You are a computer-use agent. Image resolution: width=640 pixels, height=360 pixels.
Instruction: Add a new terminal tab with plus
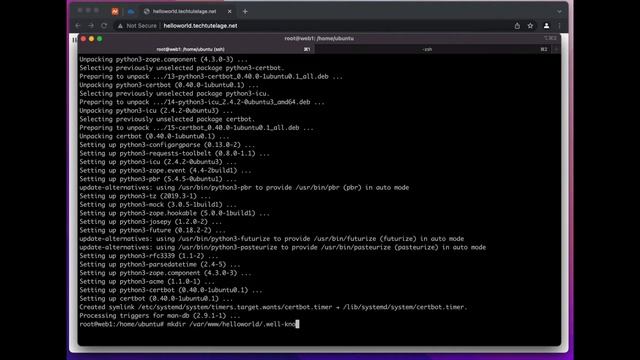pos(556,49)
